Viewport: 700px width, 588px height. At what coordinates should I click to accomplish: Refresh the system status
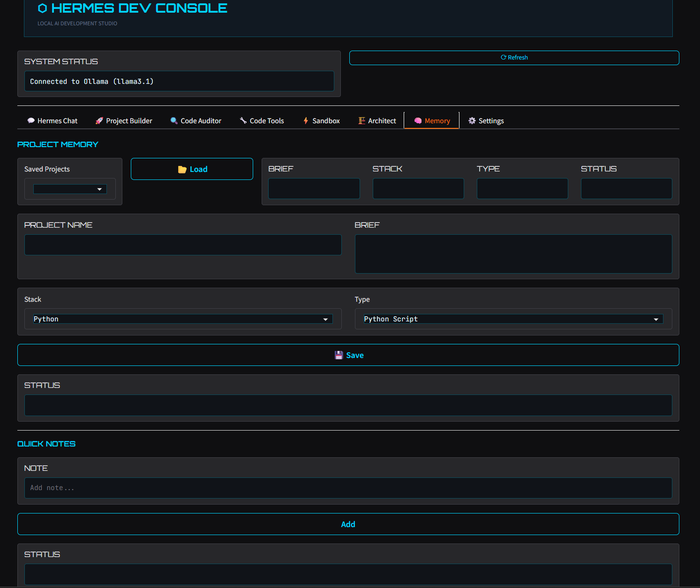[x=514, y=58]
